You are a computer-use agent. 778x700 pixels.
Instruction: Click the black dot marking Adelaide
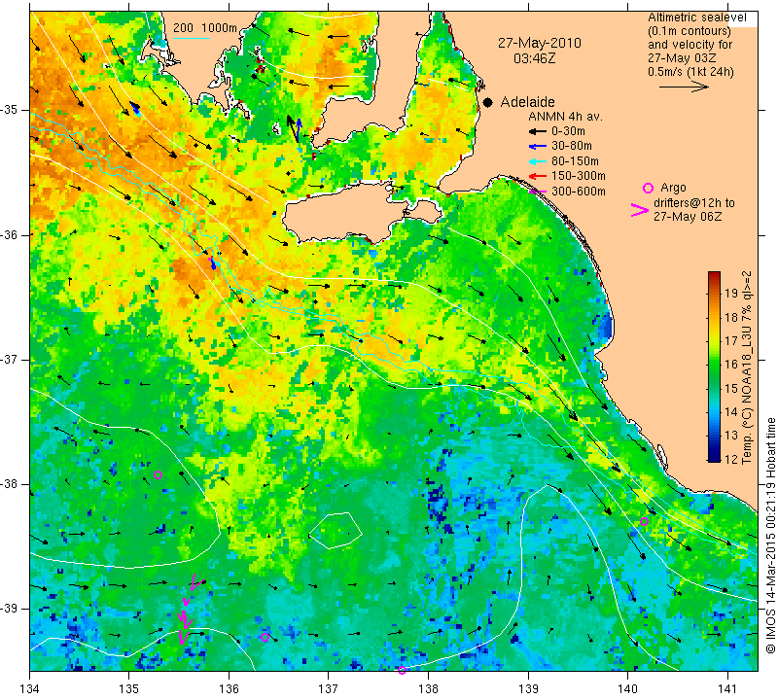click(x=488, y=103)
